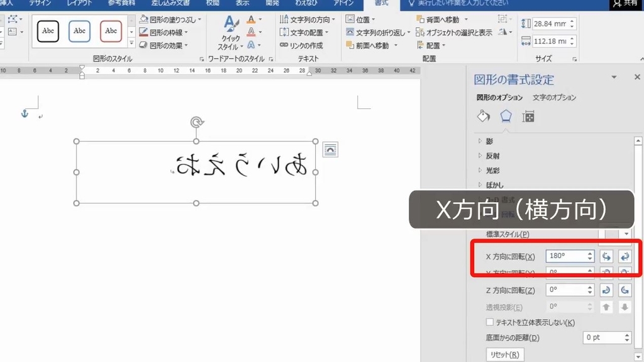Switch to the わえなび ribbon tab
Image resolution: width=644 pixels, height=362 pixels.
click(x=306, y=3)
